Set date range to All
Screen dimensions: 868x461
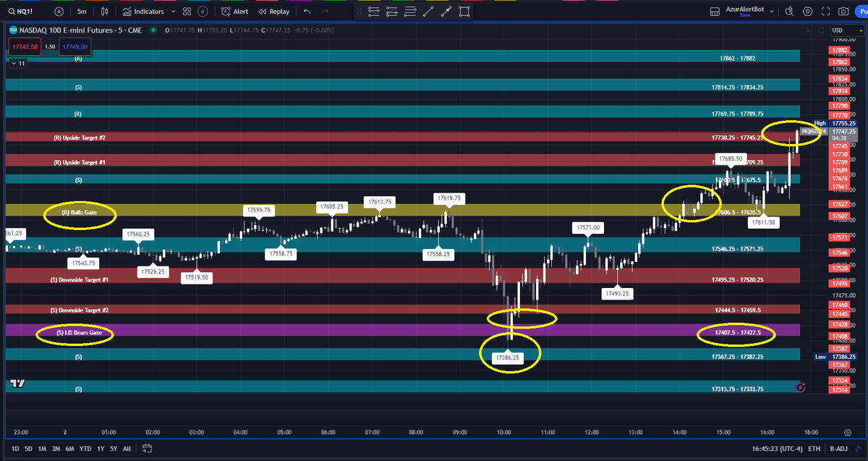[127, 449]
